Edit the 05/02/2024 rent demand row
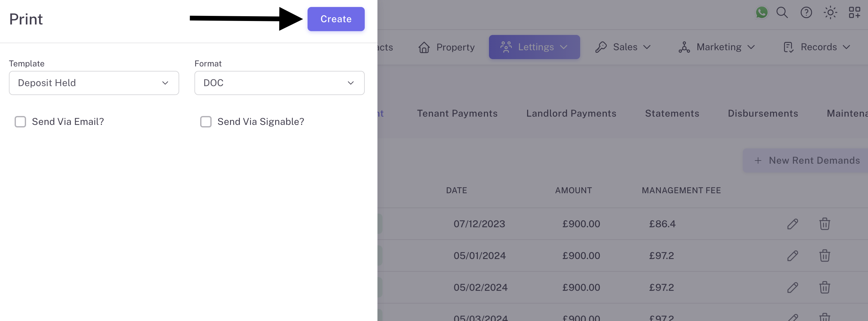This screenshot has width=868, height=321. pyautogui.click(x=792, y=287)
